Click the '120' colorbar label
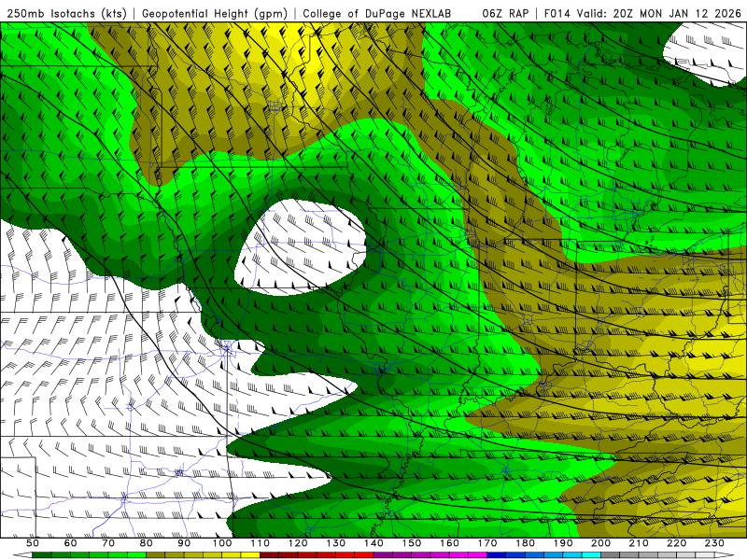The image size is (747, 560). (298, 543)
